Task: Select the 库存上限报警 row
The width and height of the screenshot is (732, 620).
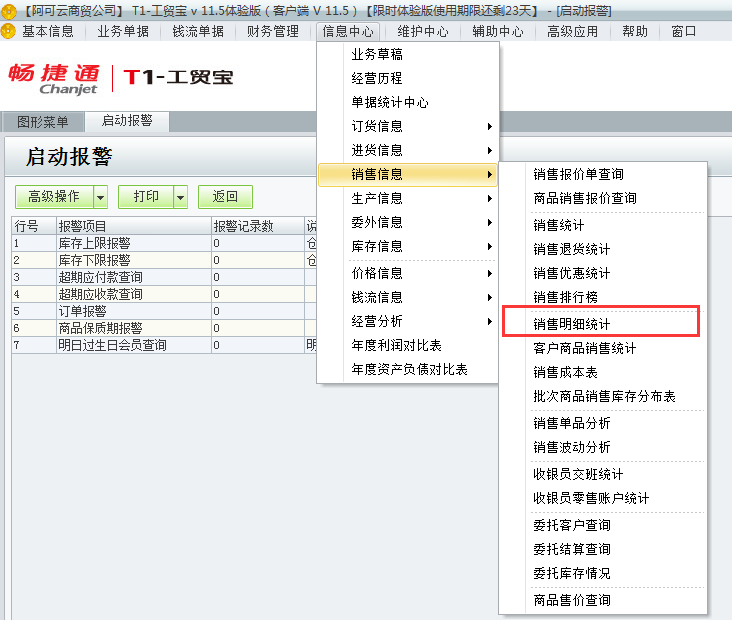Action: pyautogui.click(x=164, y=243)
